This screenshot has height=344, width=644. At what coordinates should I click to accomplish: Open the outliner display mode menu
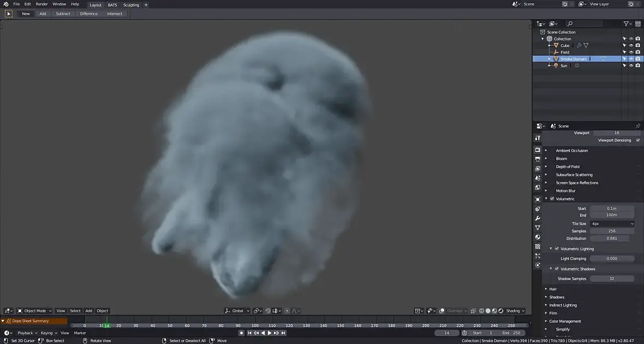[x=553, y=24]
